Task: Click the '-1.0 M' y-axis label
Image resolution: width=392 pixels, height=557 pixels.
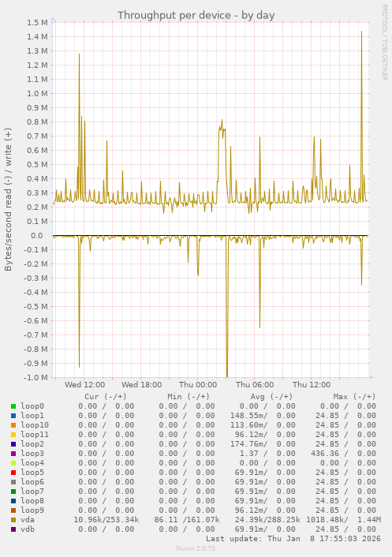Action: [x=35, y=378]
